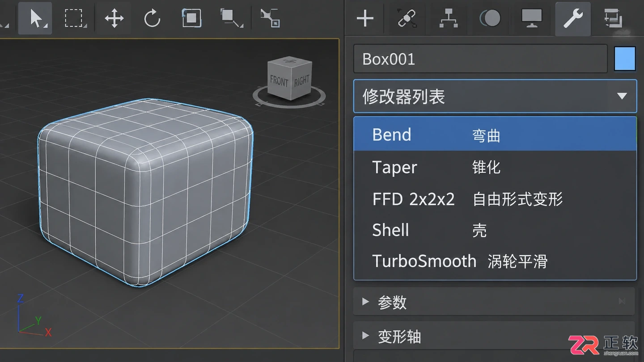The width and height of the screenshot is (644, 362).
Task: Open the 修改器列表 dropdown
Action: point(495,96)
